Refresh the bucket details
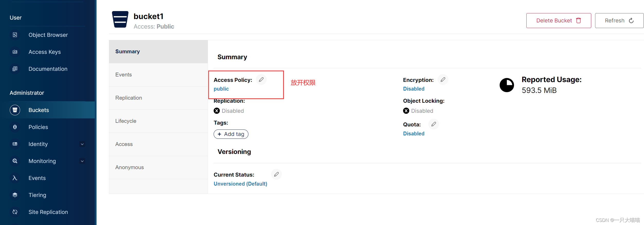The image size is (644, 225). pos(619,21)
